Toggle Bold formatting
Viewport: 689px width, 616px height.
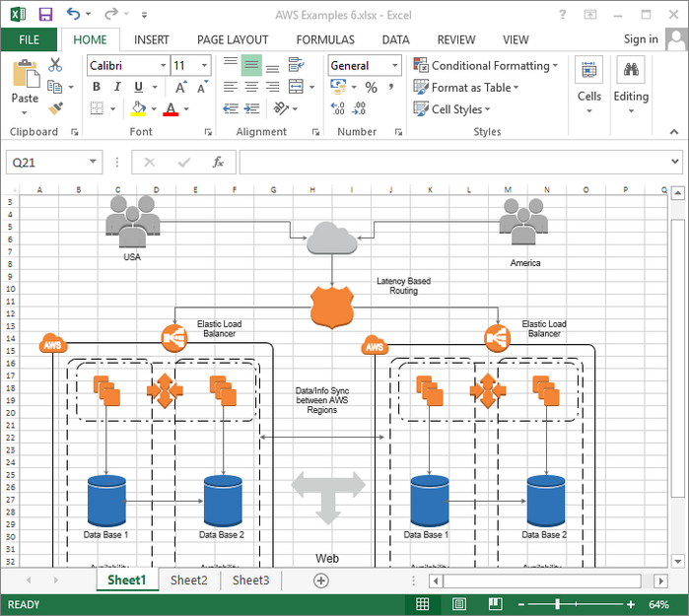click(x=97, y=87)
